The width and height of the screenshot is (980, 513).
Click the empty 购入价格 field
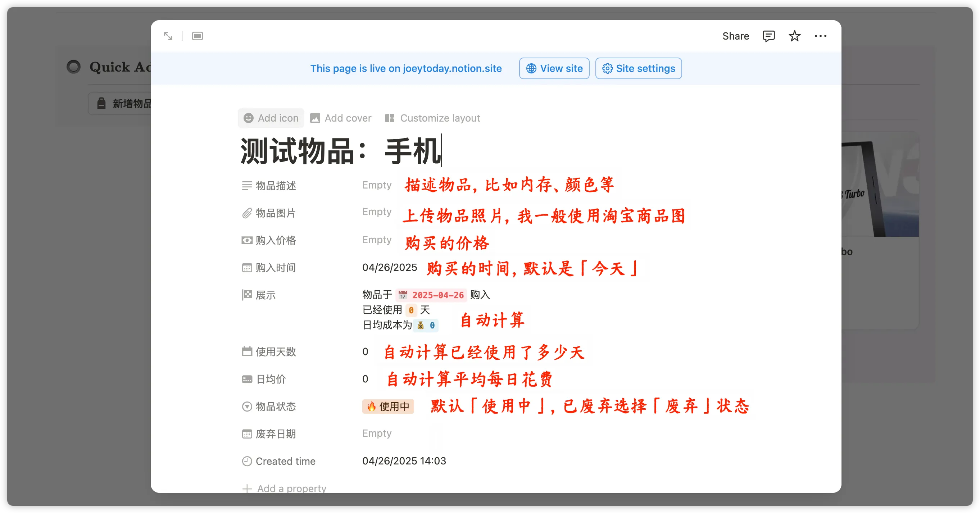377,240
